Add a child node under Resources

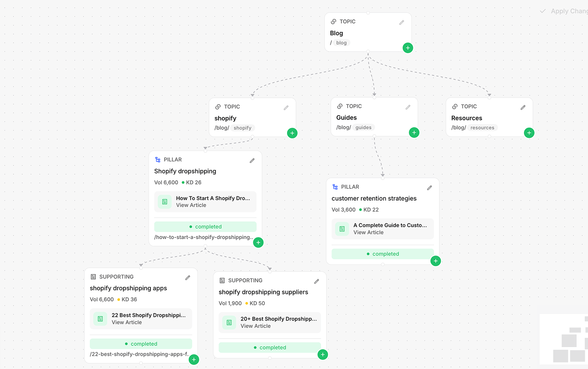tap(529, 133)
